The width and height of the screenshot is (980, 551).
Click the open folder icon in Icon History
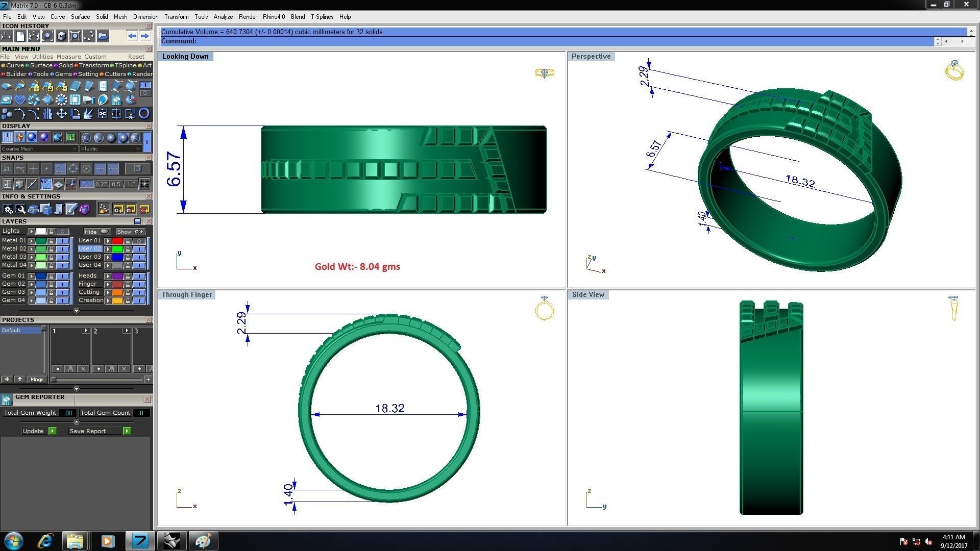click(x=103, y=36)
